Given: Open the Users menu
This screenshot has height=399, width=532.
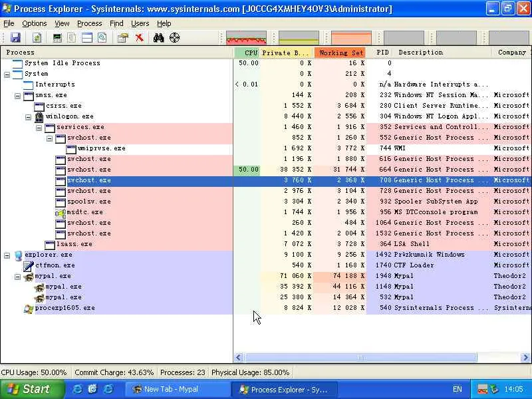Looking at the screenshot, I should 140,23.
